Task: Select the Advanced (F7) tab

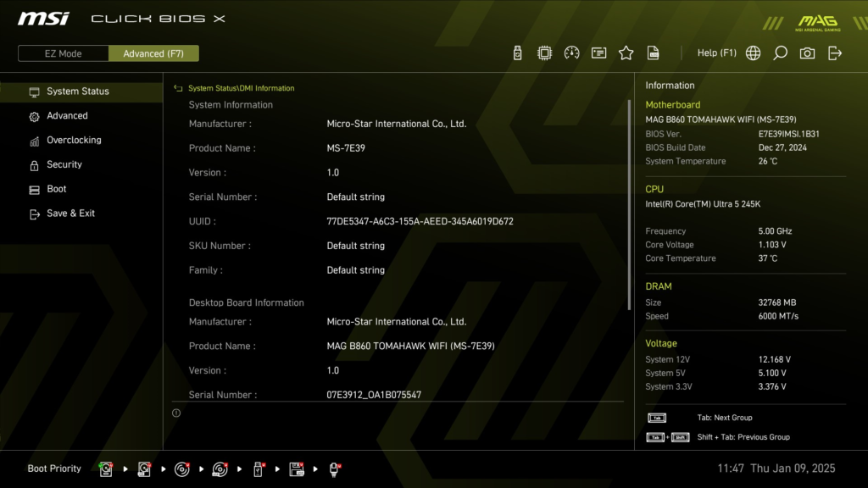Action: tap(153, 53)
